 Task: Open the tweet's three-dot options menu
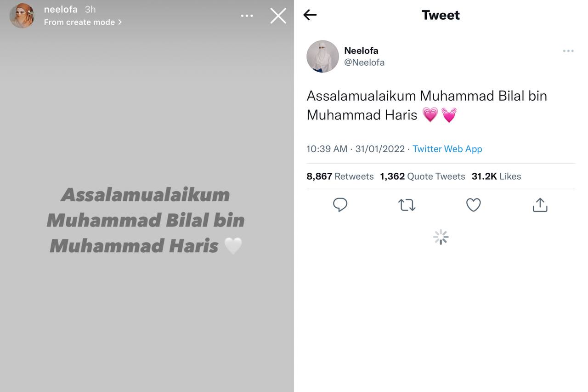pyautogui.click(x=568, y=51)
